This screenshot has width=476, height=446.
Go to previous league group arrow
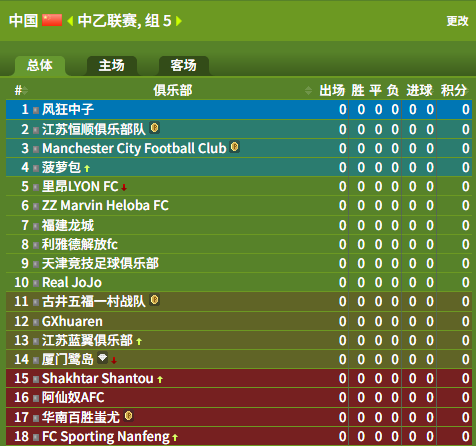click(70, 21)
